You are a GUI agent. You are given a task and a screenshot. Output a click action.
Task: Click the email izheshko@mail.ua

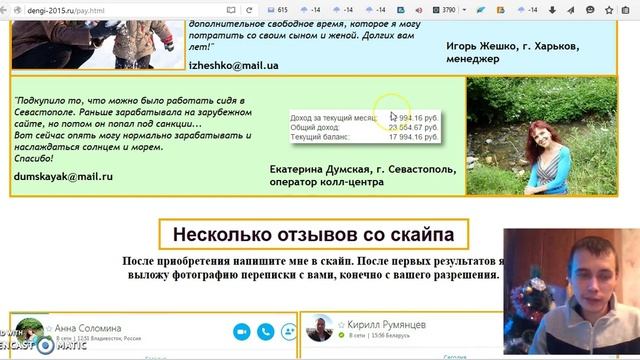pos(233,65)
